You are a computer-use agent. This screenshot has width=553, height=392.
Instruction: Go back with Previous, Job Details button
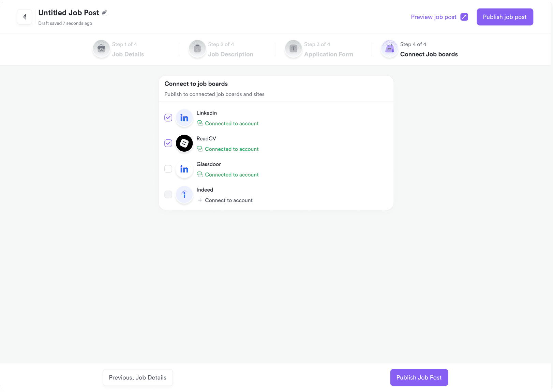click(138, 378)
